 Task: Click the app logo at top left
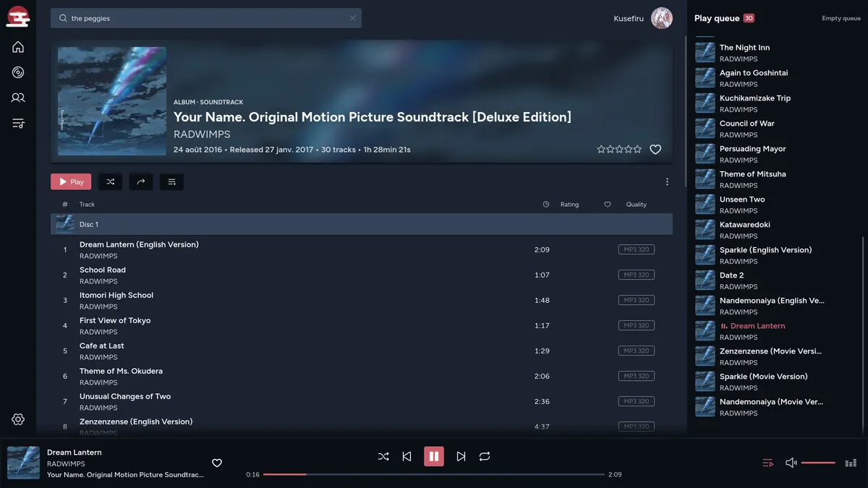[18, 16]
